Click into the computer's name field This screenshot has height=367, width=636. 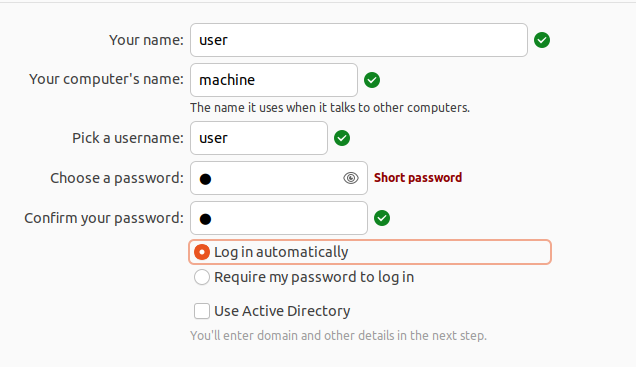(274, 80)
